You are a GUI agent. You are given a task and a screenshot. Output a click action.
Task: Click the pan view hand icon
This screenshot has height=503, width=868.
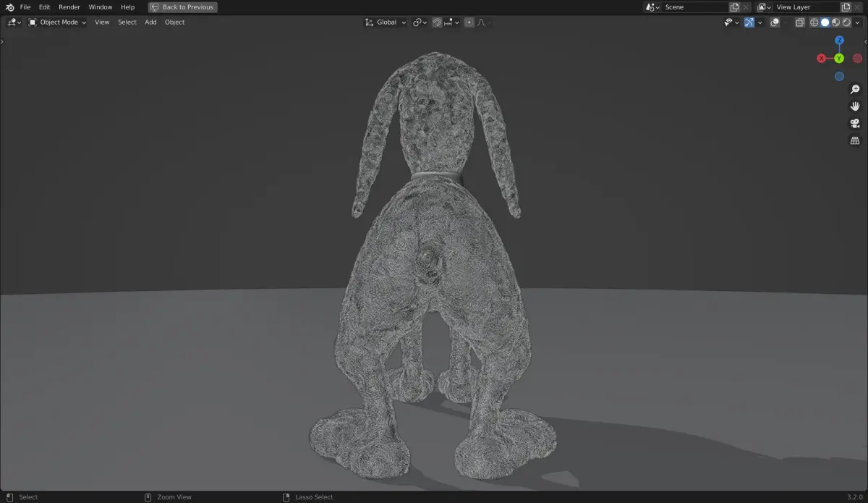[855, 106]
